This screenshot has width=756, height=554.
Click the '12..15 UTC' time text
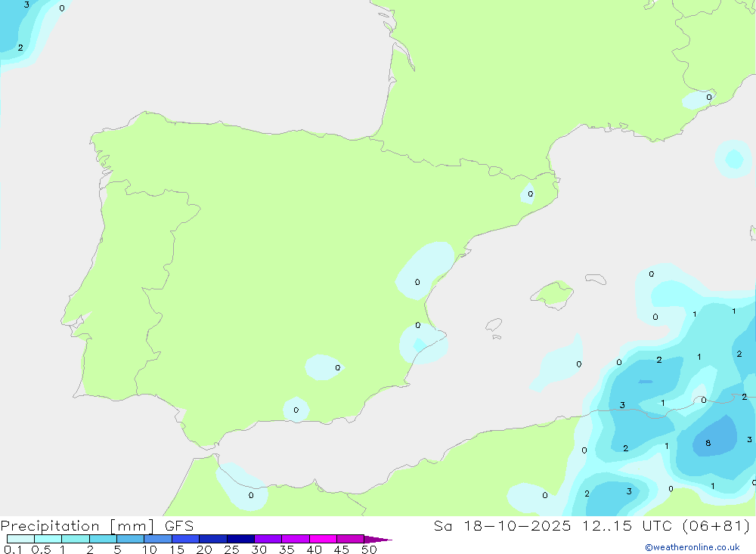click(x=627, y=525)
